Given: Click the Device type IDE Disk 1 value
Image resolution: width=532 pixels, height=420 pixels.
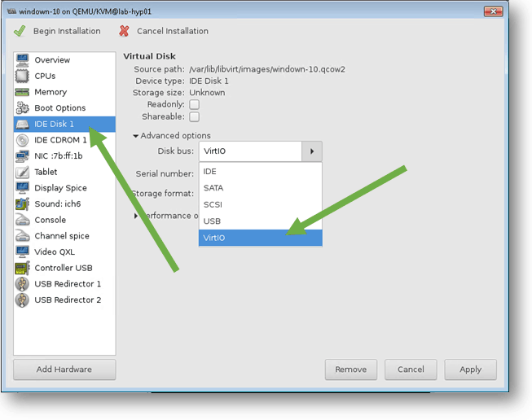Looking at the screenshot, I should [x=209, y=81].
